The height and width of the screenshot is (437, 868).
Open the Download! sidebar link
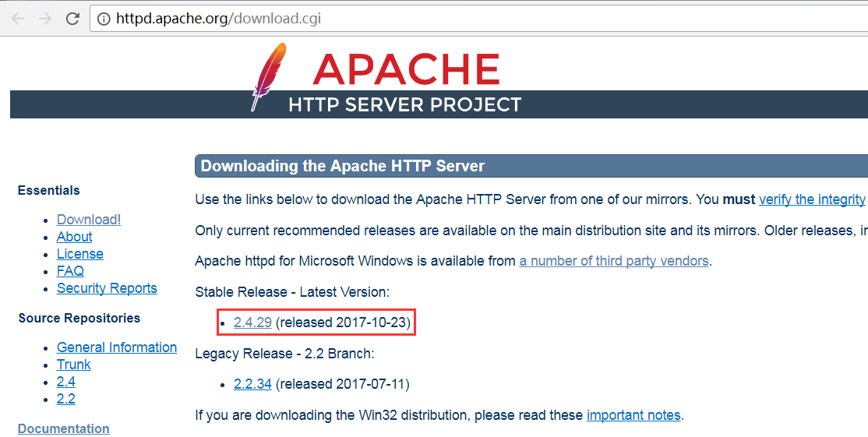(x=89, y=220)
